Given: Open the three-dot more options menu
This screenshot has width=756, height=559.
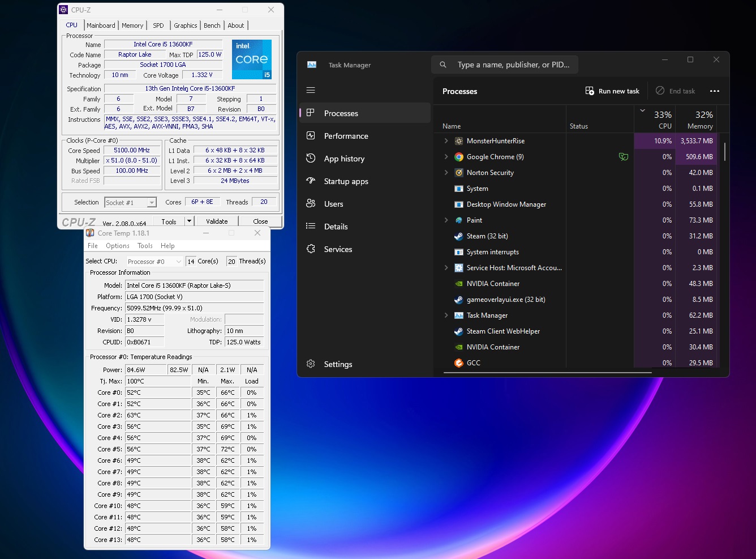Looking at the screenshot, I should coord(715,91).
